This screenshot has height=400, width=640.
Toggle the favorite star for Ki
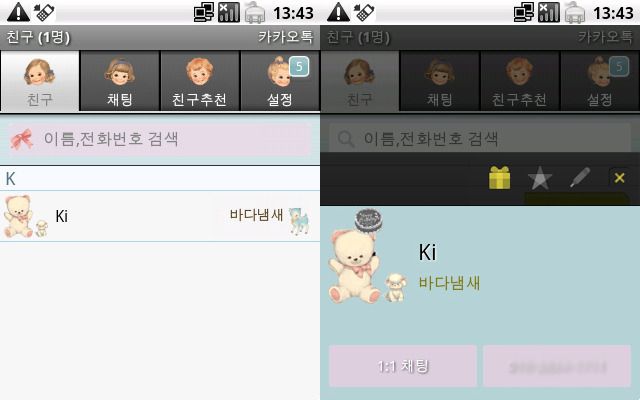click(540, 178)
